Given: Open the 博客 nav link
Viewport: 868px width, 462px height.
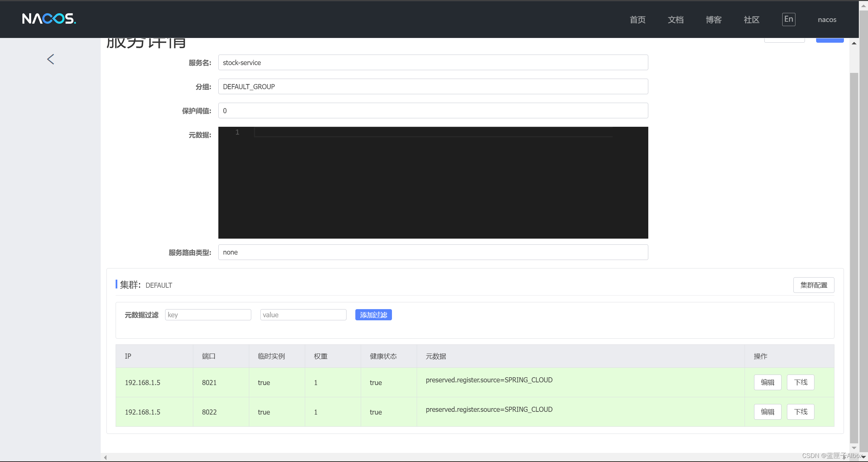Looking at the screenshot, I should click(x=713, y=20).
